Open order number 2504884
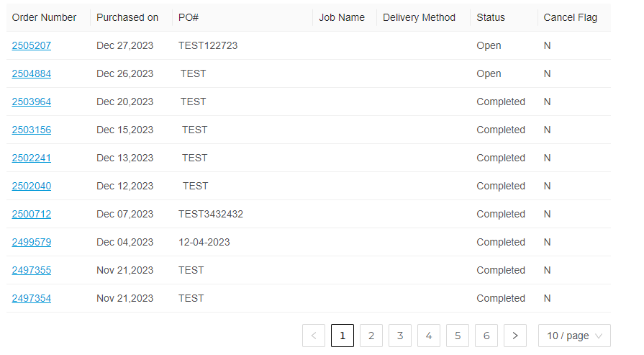This screenshot has width=644, height=355. 32,73
